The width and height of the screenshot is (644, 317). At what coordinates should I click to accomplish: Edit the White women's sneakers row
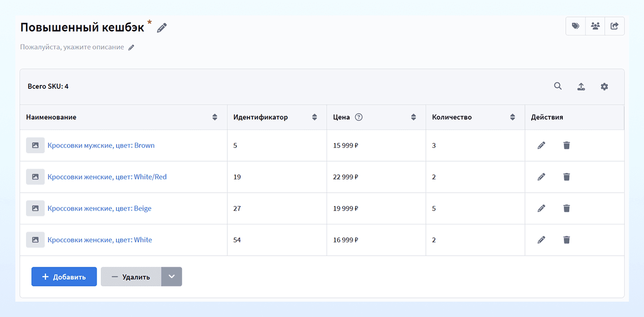coord(541,240)
